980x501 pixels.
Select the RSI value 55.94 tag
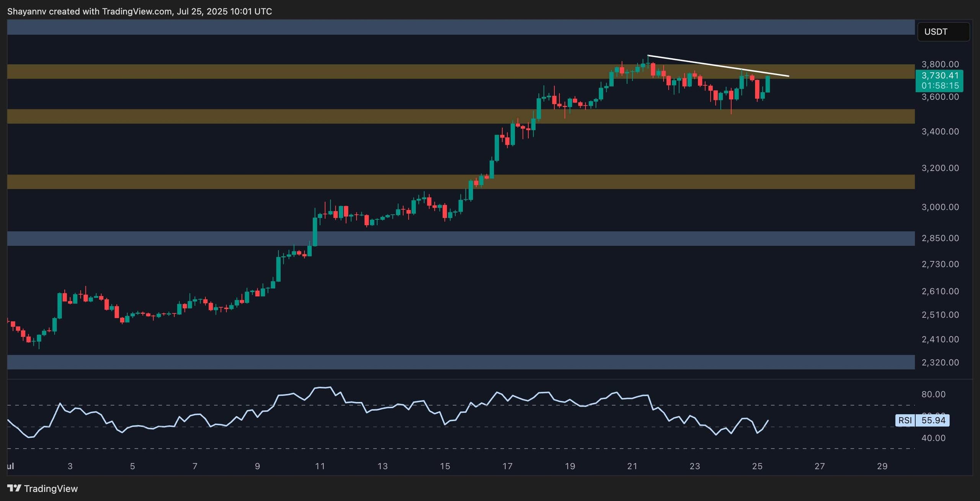pos(933,420)
